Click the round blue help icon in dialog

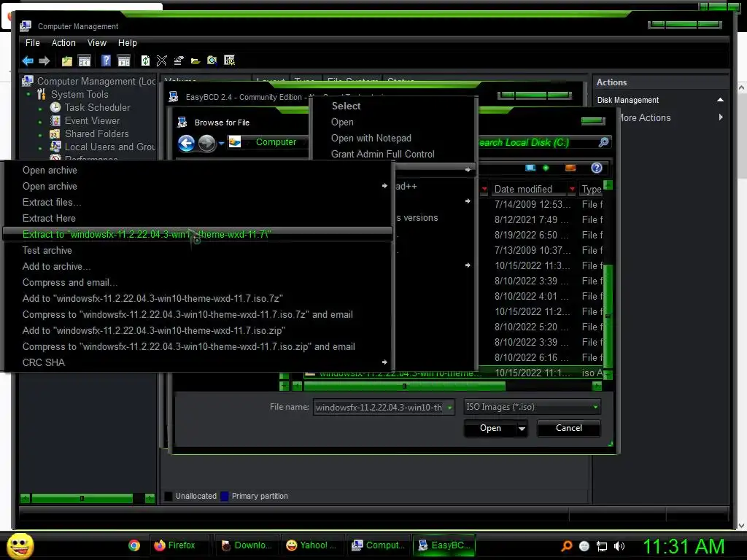point(597,168)
